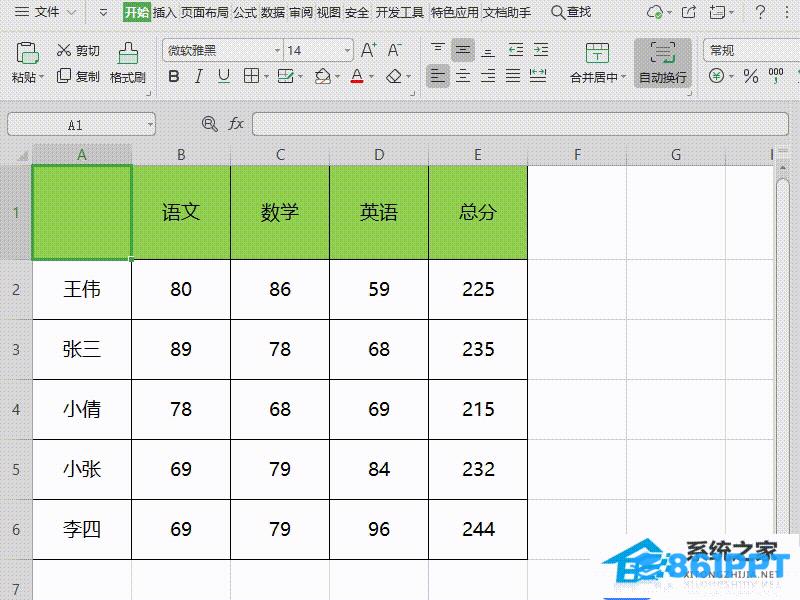Open the font size dropdown 14
The height and width of the screenshot is (600, 800).
point(347,51)
